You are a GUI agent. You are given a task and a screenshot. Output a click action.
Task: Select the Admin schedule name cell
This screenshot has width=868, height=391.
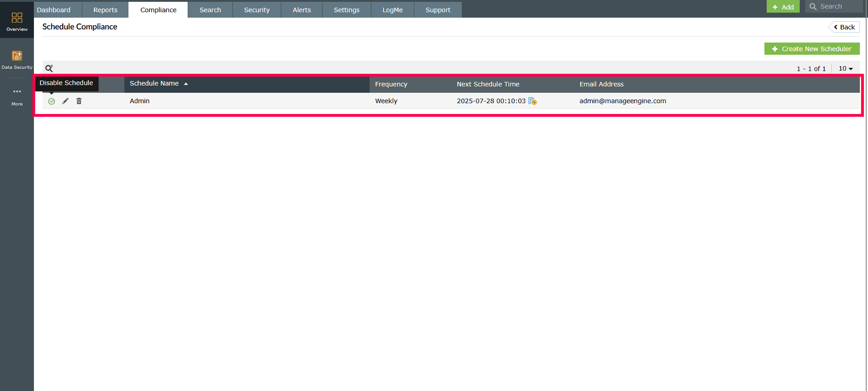pyautogui.click(x=140, y=101)
